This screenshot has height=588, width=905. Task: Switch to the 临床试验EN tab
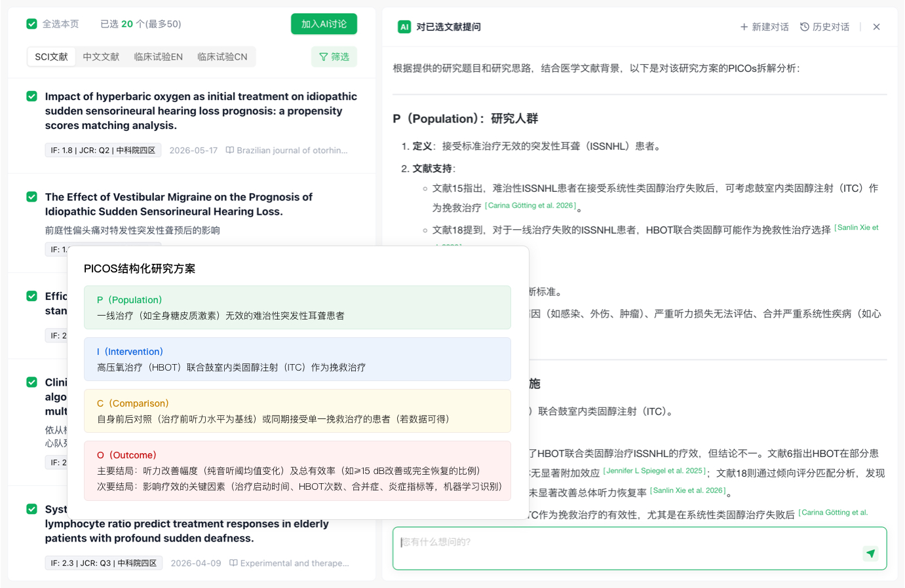click(x=159, y=57)
